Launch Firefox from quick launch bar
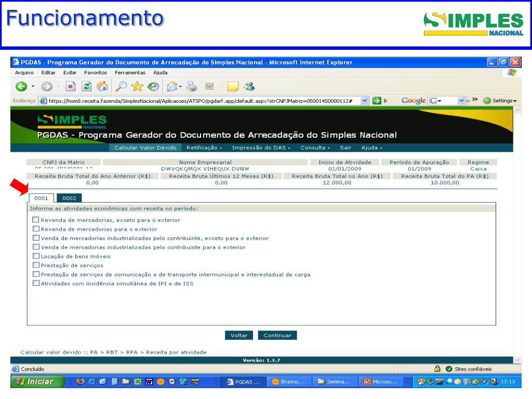Viewport: 532px width, 399px height. [x=81, y=381]
